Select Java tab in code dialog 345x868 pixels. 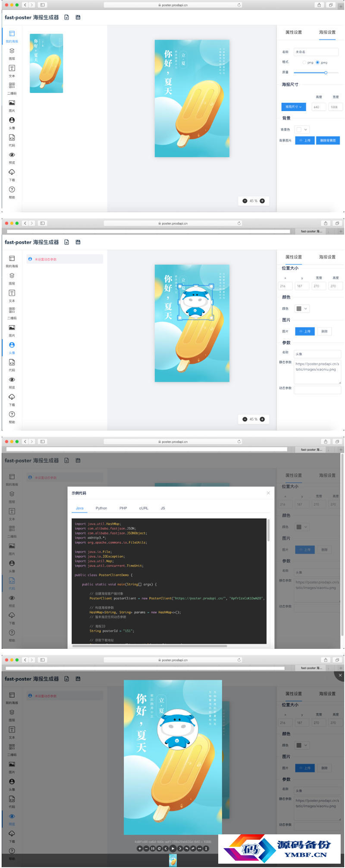pos(80,508)
